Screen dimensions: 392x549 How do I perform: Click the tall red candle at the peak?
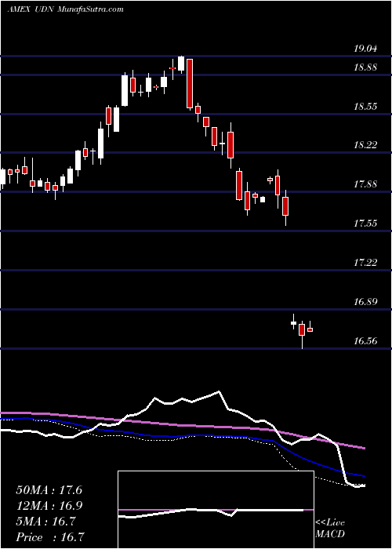[x=190, y=83]
